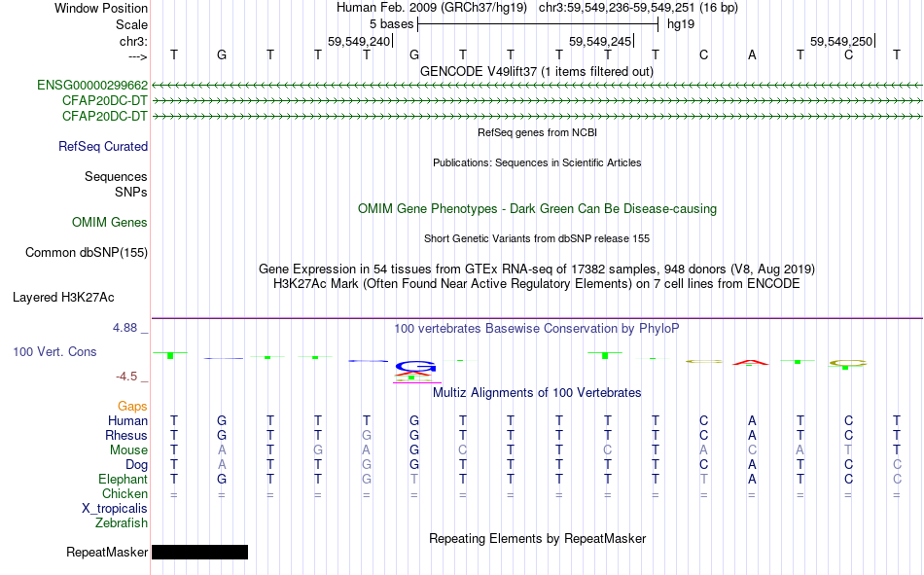Click the red A conservation logo
This screenshot has width=924, height=575.
751,362
